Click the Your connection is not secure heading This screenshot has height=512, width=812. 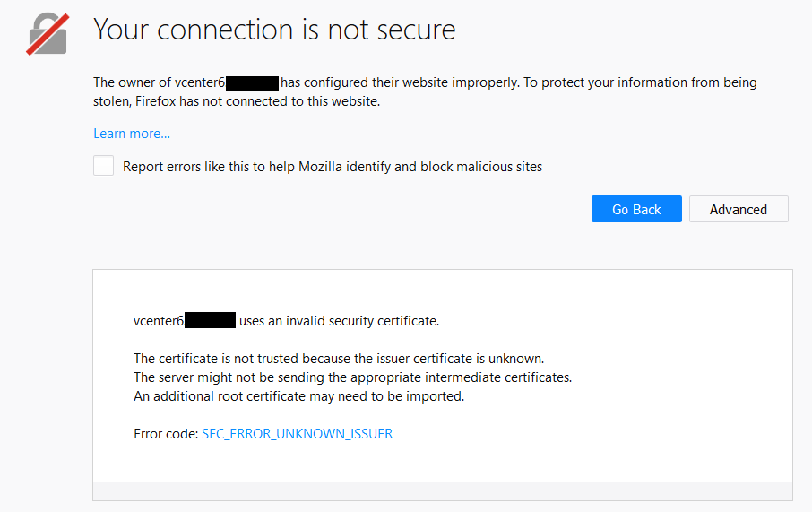tap(274, 30)
